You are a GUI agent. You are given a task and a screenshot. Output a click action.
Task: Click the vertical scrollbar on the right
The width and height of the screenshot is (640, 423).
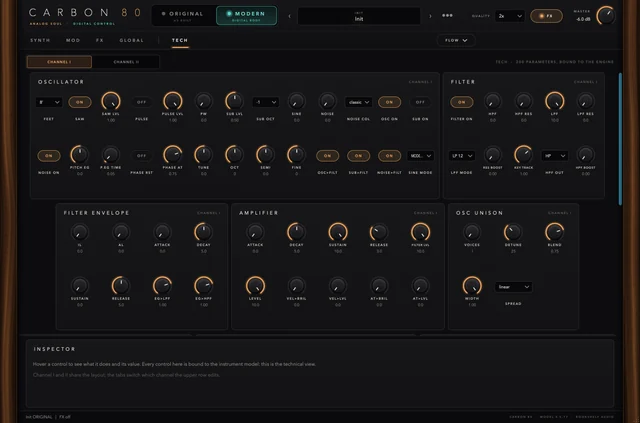[x=620, y=139]
